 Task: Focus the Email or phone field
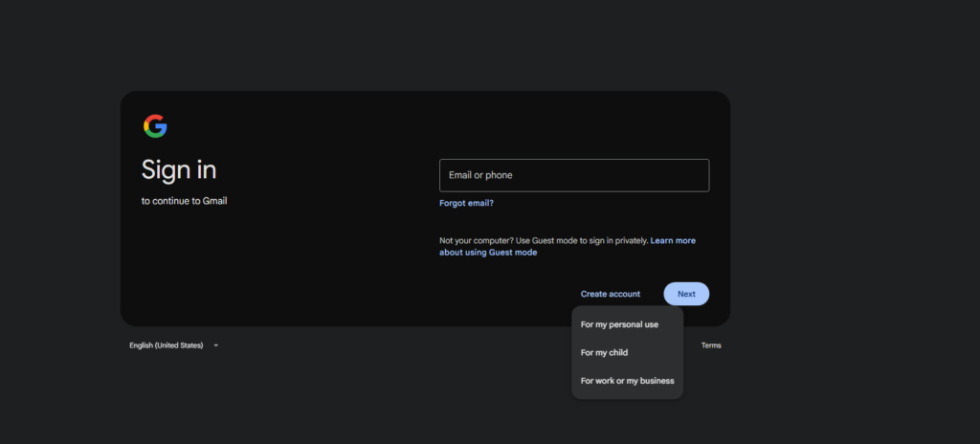[x=574, y=175]
